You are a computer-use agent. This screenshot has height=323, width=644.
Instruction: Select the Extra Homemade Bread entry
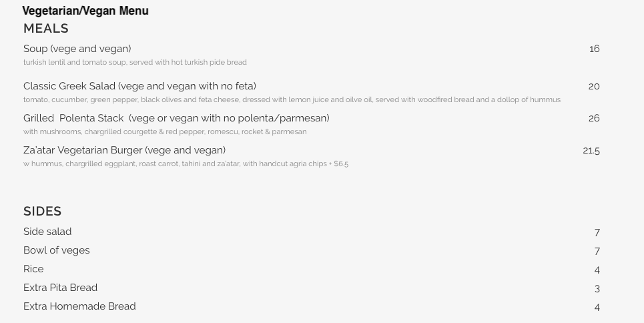pyautogui.click(x=79, y=306)
